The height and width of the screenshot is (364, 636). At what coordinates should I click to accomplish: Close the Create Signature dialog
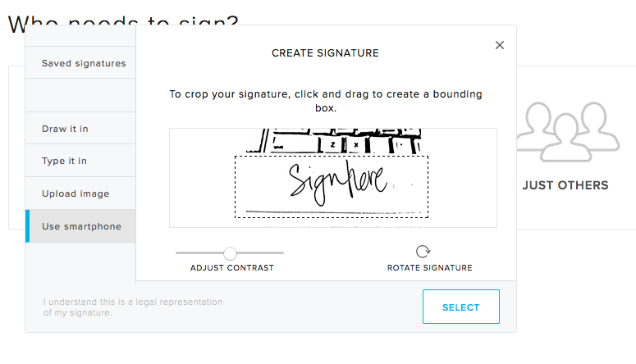[500, 46]
